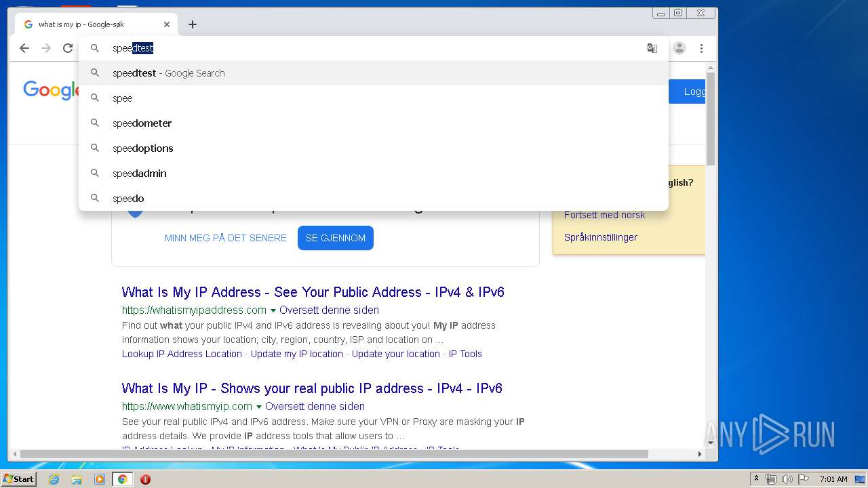The height and width of the screenshot is (488, 868).
Task: Show hidden tray icons arrow
Action: (756, 479)
